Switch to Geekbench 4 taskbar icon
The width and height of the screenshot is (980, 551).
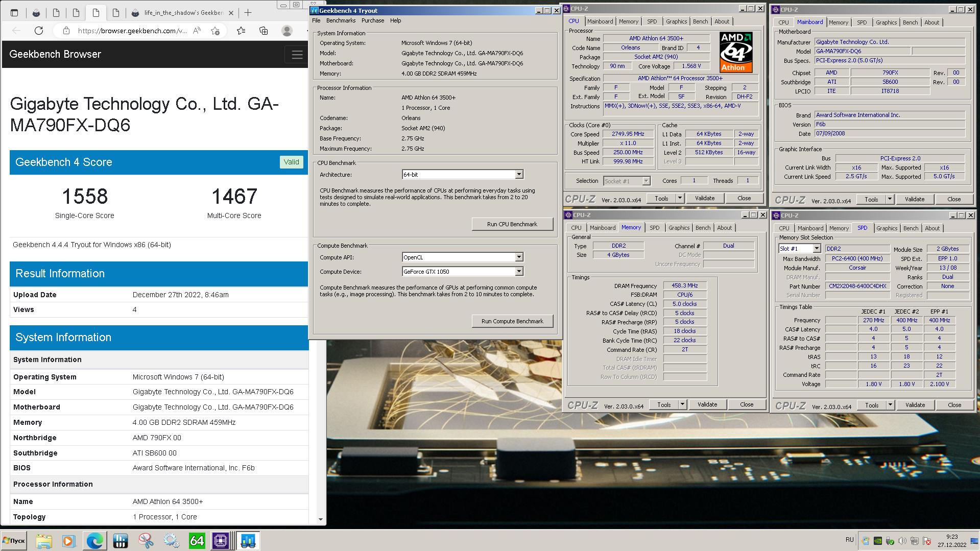coord(248,541)
